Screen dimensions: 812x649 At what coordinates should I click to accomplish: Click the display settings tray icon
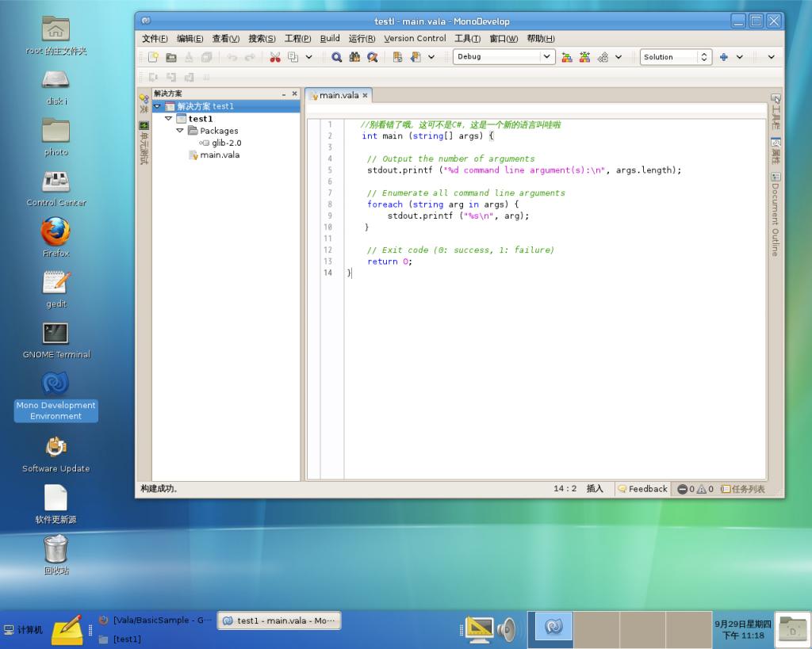[x=480, y=630]
